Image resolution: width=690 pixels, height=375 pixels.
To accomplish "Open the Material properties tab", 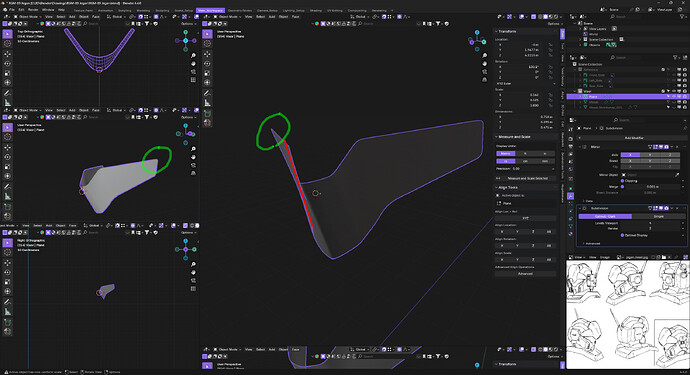I will [570, 234].
